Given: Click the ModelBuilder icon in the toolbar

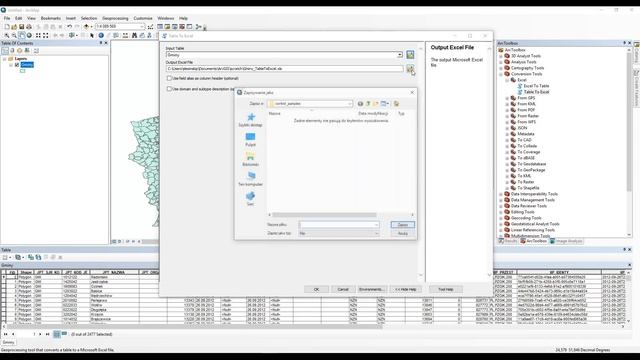Looking at the screenshot, I should tap(198, 27).
